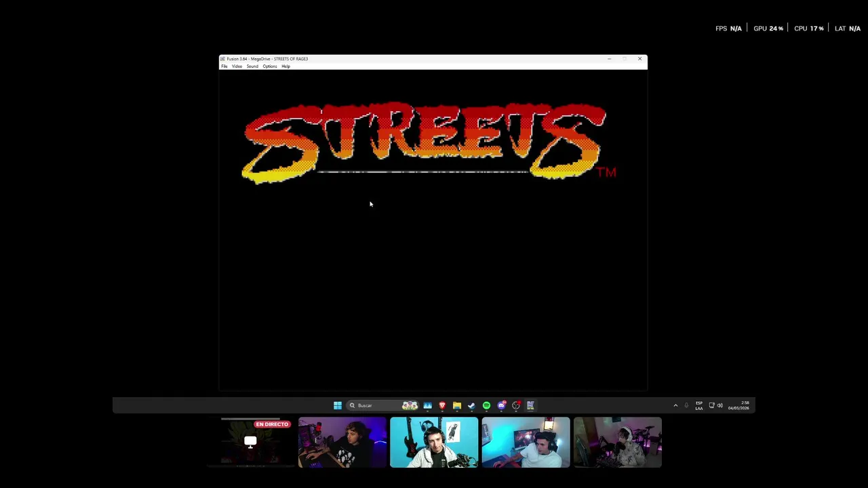Open the ESP LAA language indicator
This screenshot has width=868, height=488.
coord(699,405)
